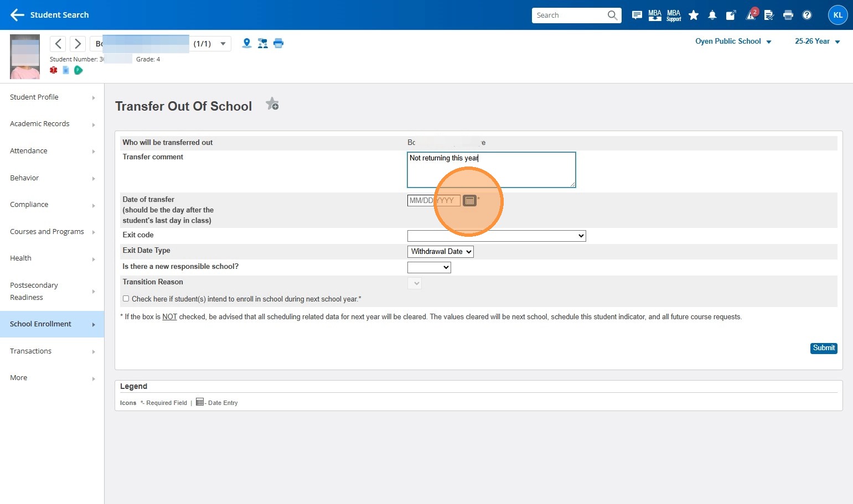The height and width of the screenshot is (504, 853).
Task: Click the MBA Support icon
Action: click(x=674, y=15)
